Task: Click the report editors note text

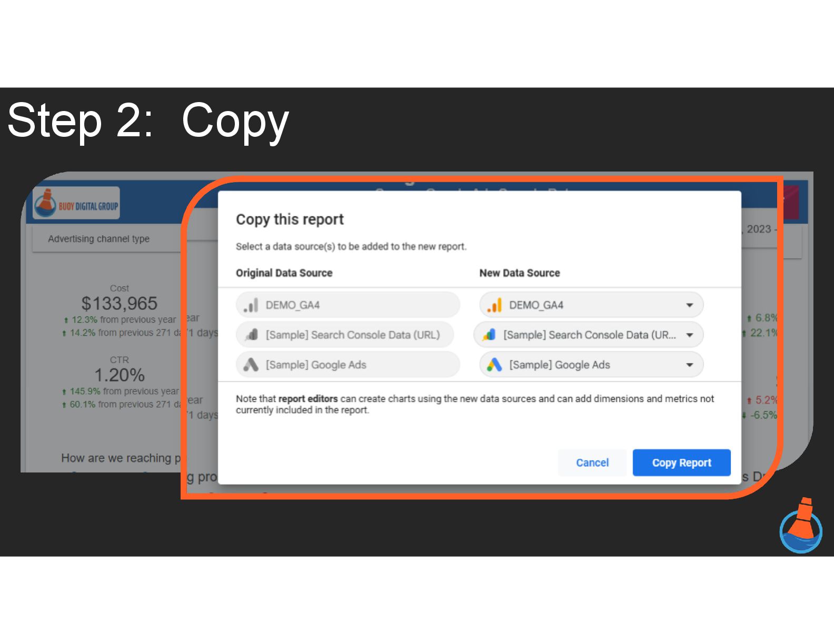Action: pyautogui.click(x=475, y=405)
